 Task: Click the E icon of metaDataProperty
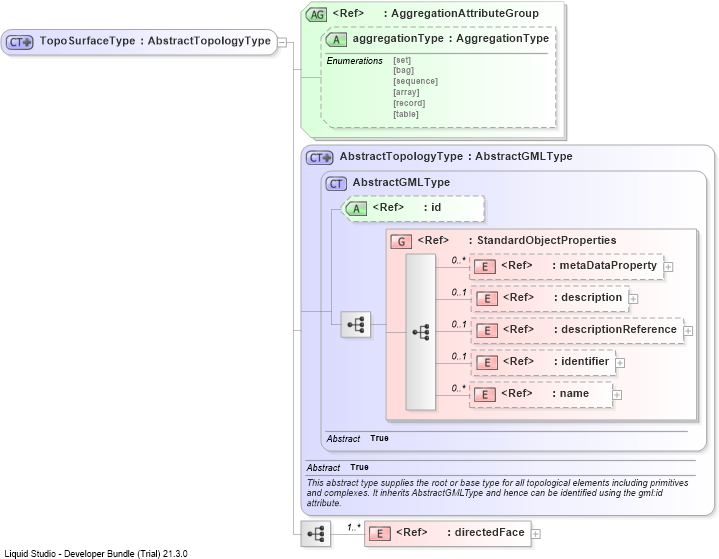485,266
